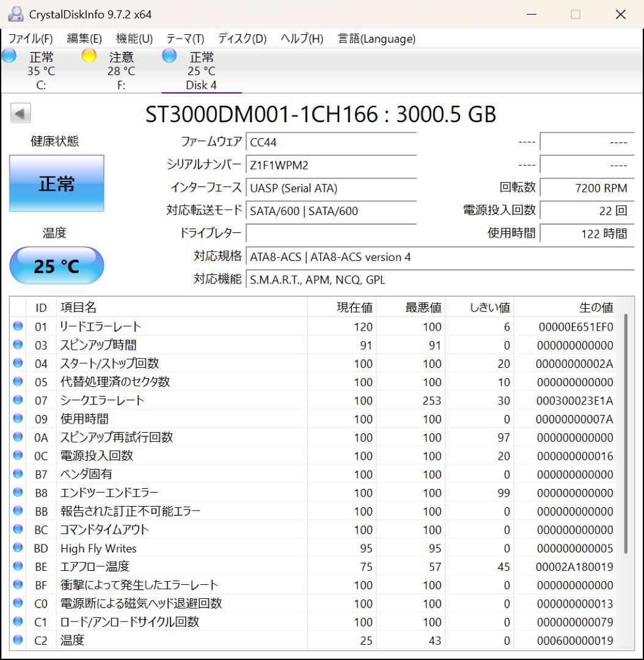The height and width of the screenshot is (660, 644).
Task: Click the status dot for row 04 スタート/ストップ回数
Action: (18, 363)
